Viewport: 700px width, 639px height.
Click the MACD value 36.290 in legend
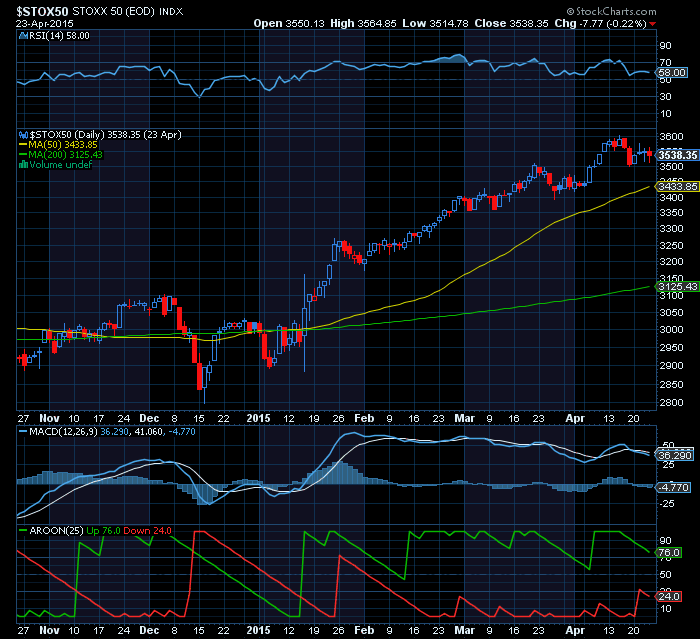coord(114,432)
